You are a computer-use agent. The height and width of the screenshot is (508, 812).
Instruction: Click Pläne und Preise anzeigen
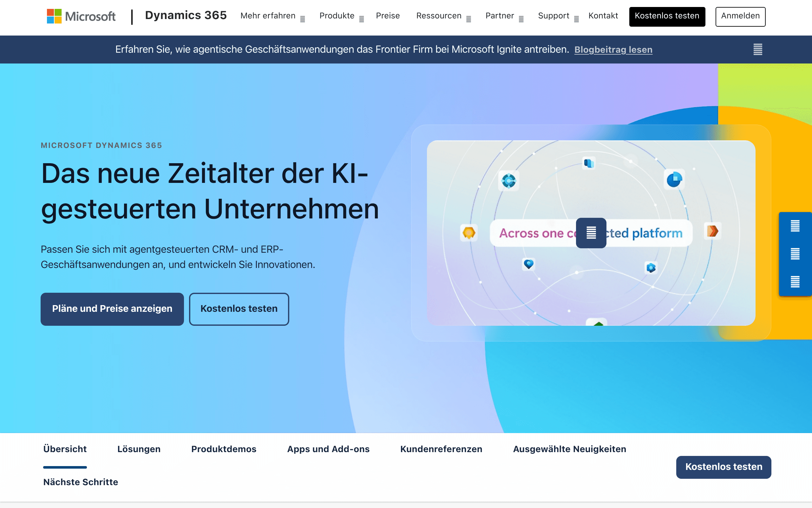tap(112, 309)
